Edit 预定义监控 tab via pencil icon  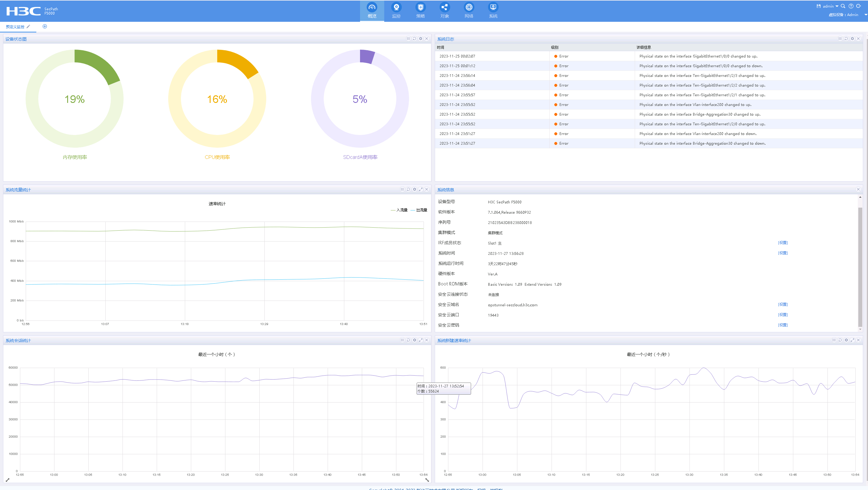(x=28, y=27)
